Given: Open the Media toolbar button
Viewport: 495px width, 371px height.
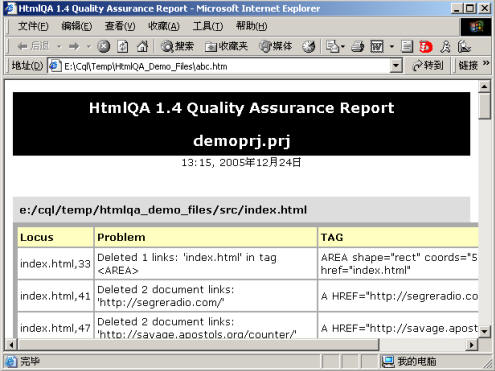Looking at the screenshot, I should pyautogui.click(x=276, y=46).
